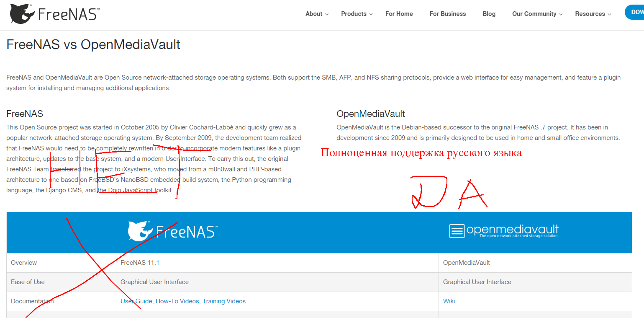Open the User Guide link
This screenshot has width=644, height=318.
pyautogui.click(x=136, y=301)
